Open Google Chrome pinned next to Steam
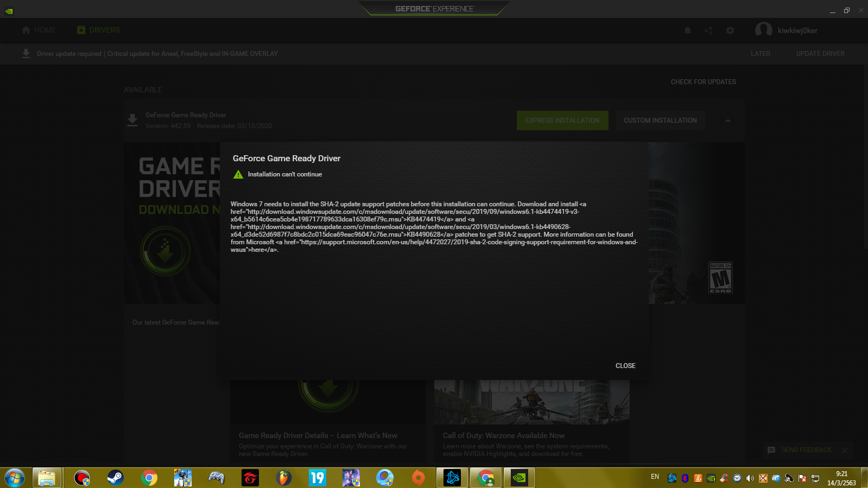This screenshot has width=868, height=488. (149, 478)
